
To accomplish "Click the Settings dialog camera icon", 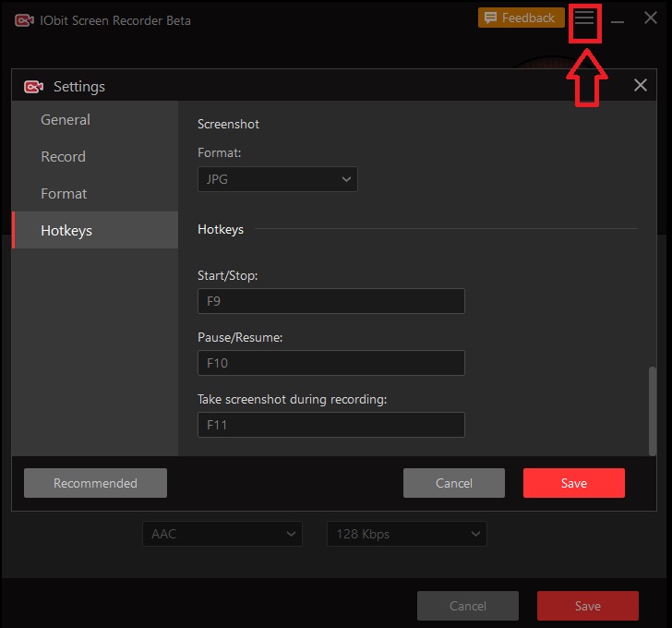I will 33,87.
